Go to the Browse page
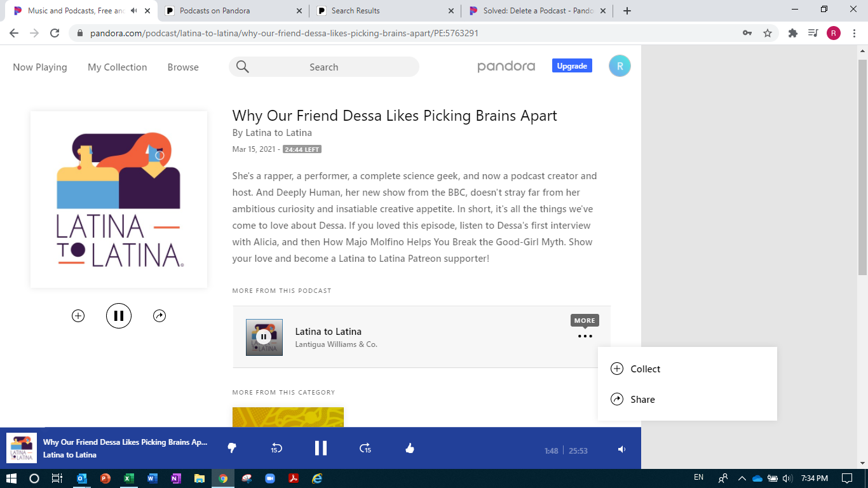This screenshot has width=868, height=488. 183,67
